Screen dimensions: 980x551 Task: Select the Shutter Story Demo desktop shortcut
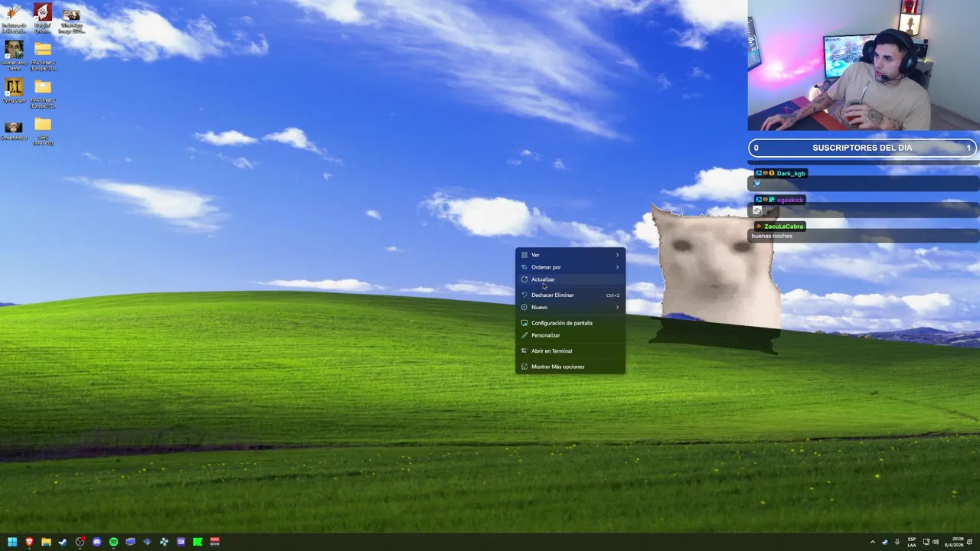[x=14, y=55]
